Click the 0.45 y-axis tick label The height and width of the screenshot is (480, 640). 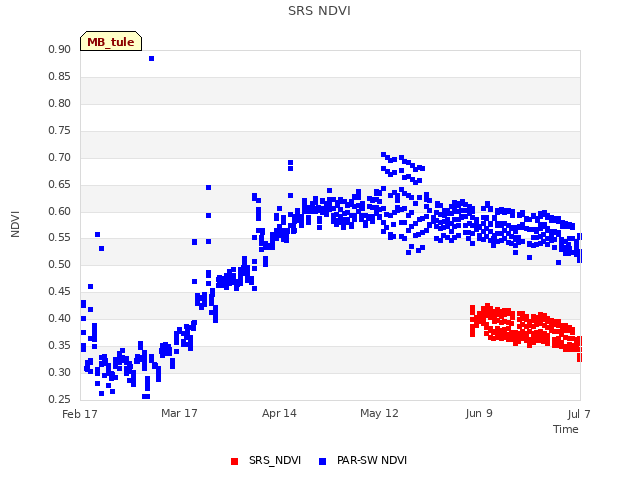click(x=59, y=292)
